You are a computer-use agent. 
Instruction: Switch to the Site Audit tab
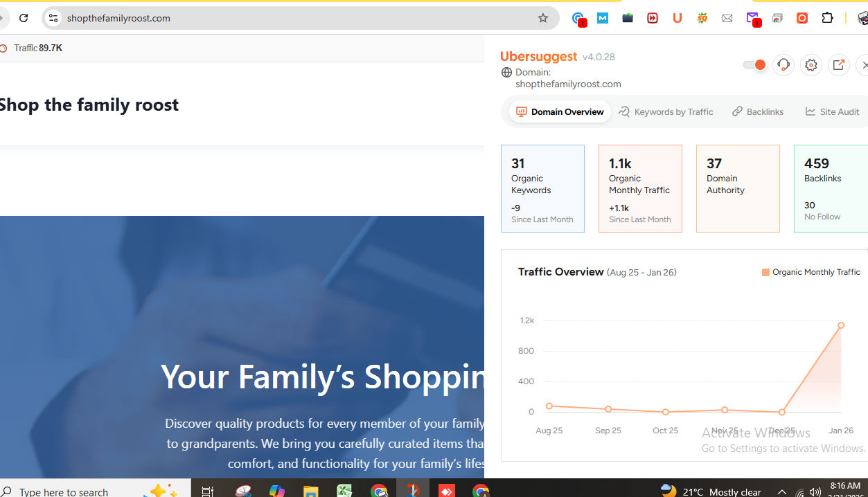point(832,111)
